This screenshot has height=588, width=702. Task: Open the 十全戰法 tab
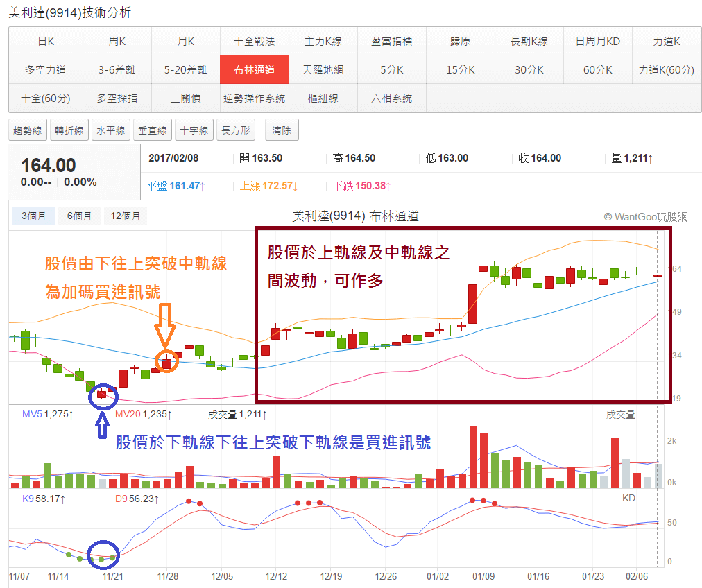click(x=254, y=42)
